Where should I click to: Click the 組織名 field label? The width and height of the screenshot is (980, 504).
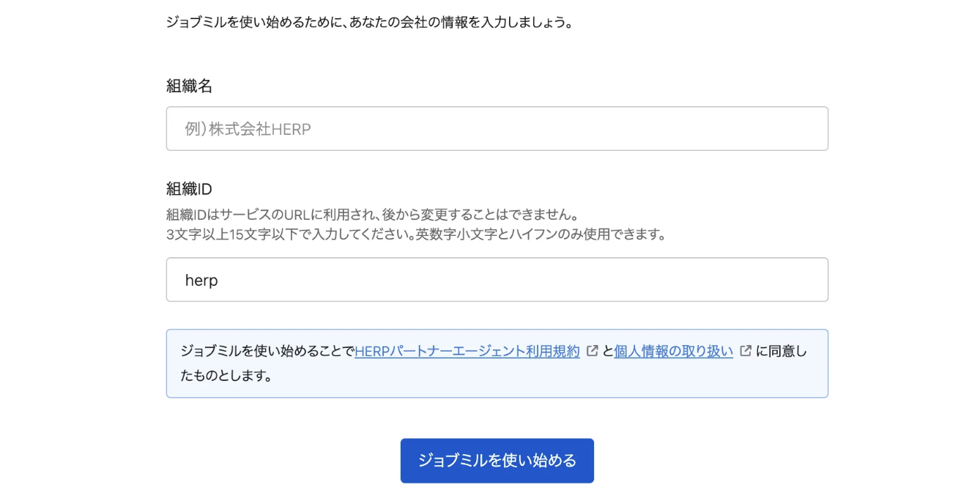[189, 86]
